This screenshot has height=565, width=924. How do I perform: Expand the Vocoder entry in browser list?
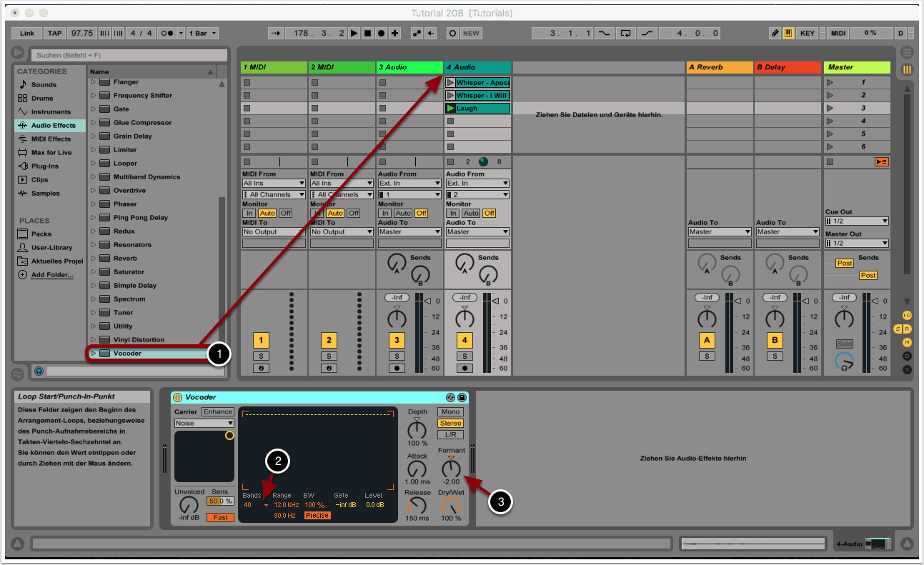[x=93, y=353]
